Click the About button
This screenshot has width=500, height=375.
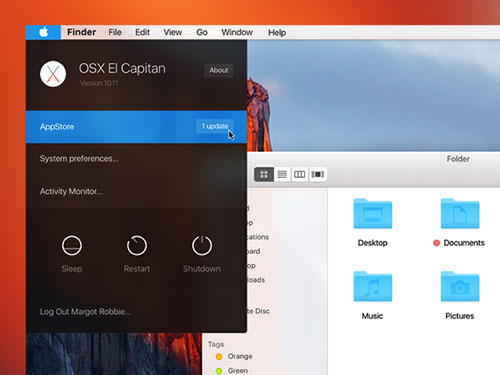click(219, 70)
